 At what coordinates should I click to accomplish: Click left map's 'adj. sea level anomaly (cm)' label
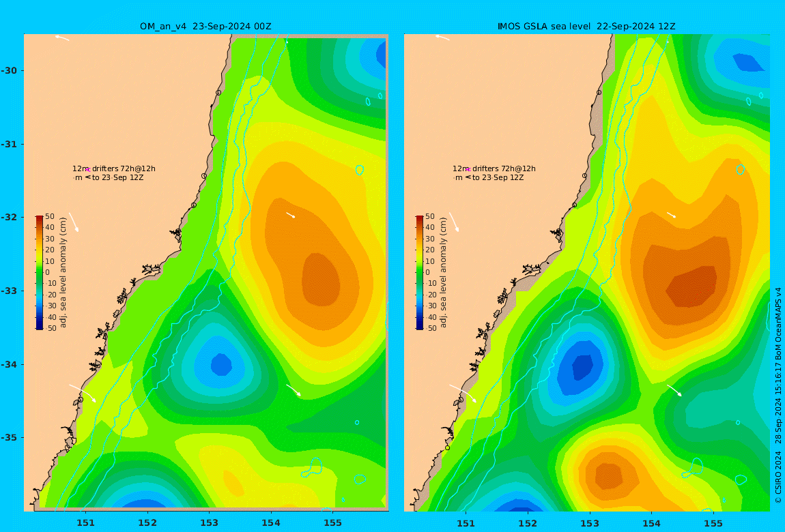point(63,273)
